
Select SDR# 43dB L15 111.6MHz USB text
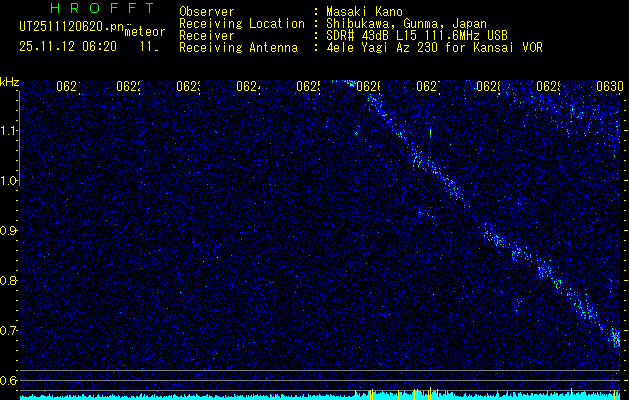tap(417, 36)
